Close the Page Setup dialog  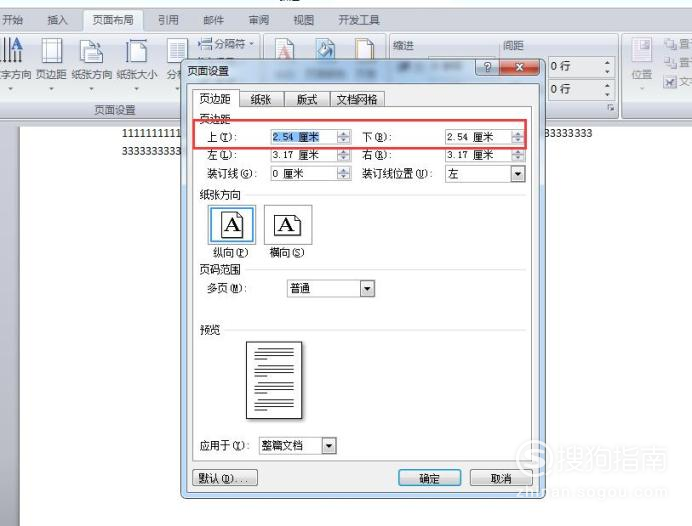[x=519, y=67]
